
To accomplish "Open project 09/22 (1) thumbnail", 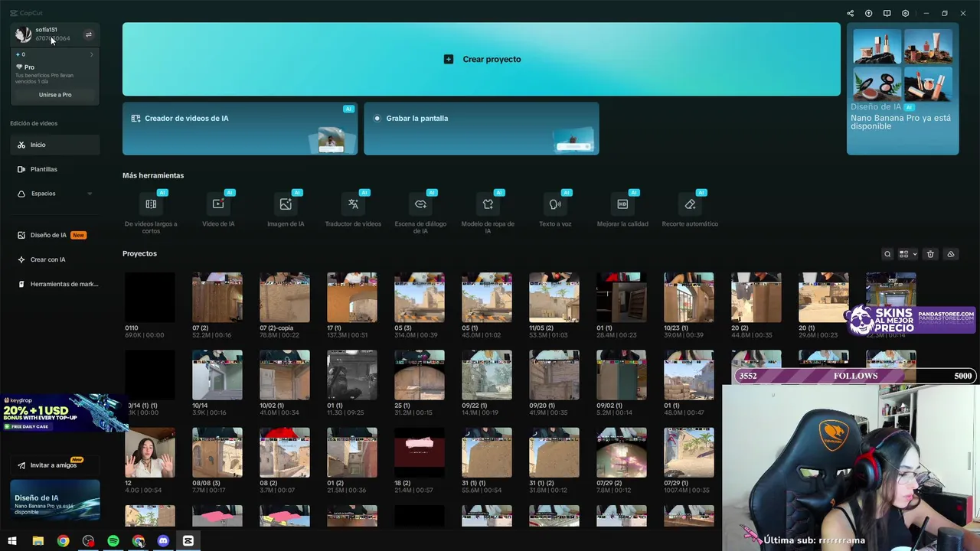I will [x=487, y=375].
